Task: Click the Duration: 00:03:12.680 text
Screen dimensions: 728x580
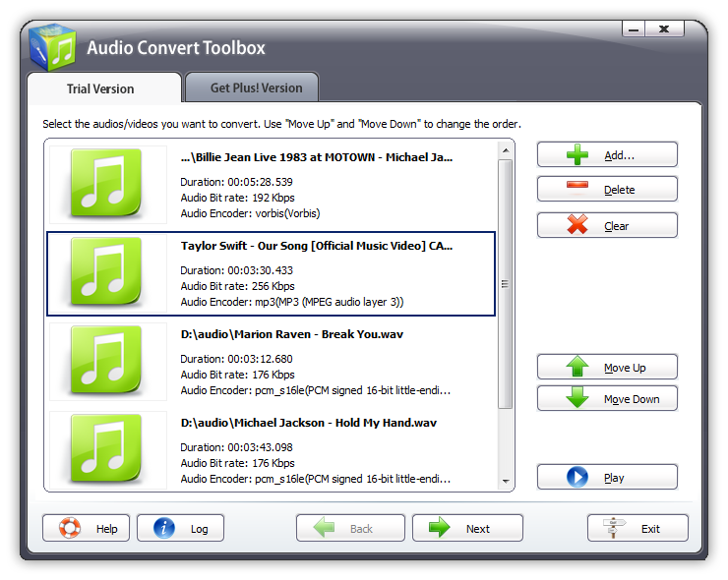Action: (x=236, y=359)
